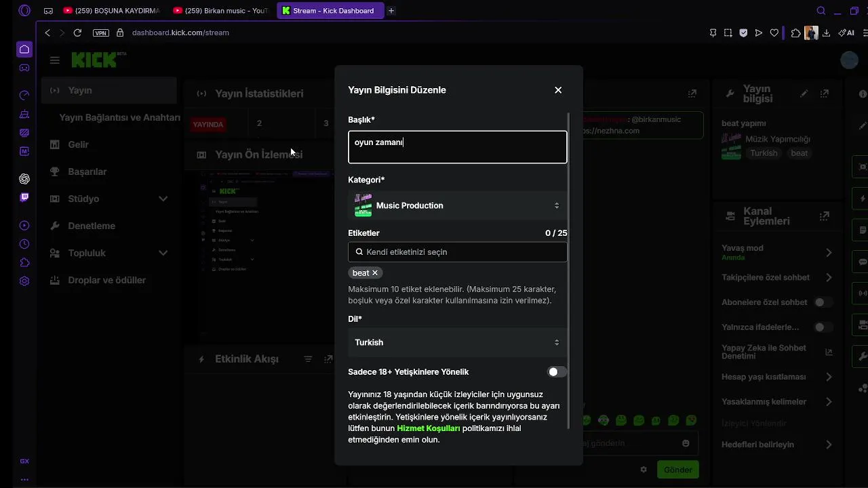Open user avatar in Kick header

(850, 60)
